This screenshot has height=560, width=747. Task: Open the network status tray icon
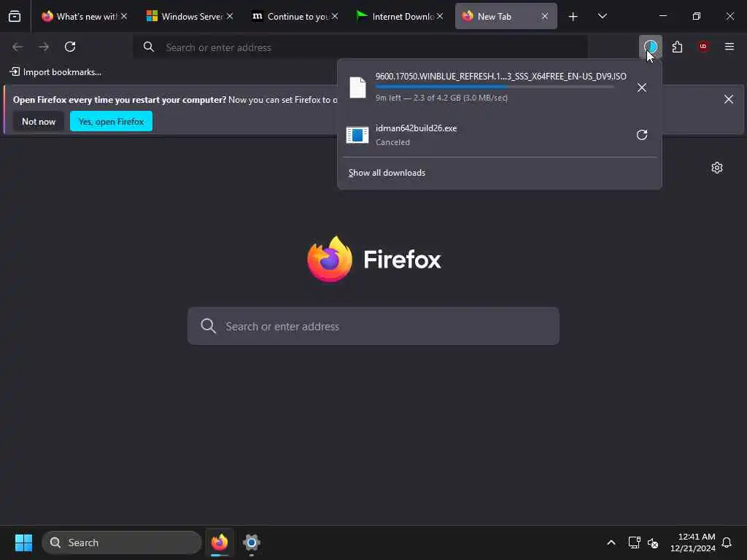[634, 542]
